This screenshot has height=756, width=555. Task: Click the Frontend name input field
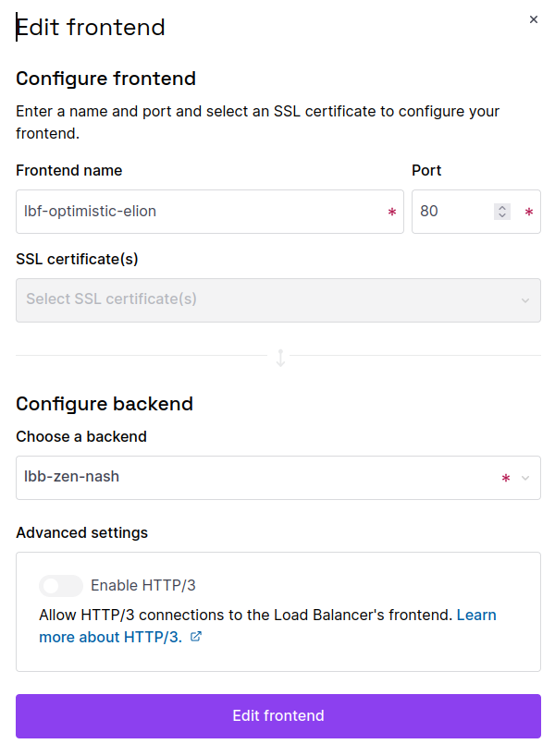(199, 212)
